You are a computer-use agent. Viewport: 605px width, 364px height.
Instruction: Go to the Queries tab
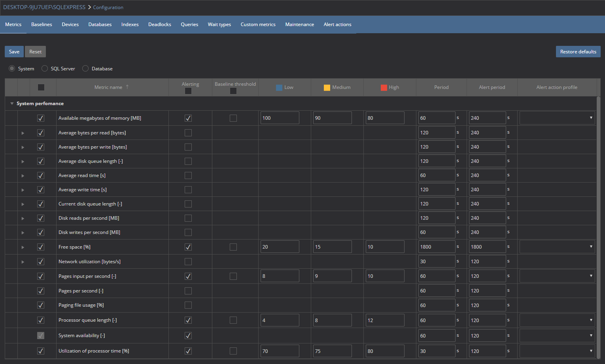click(x=189, y=25)
